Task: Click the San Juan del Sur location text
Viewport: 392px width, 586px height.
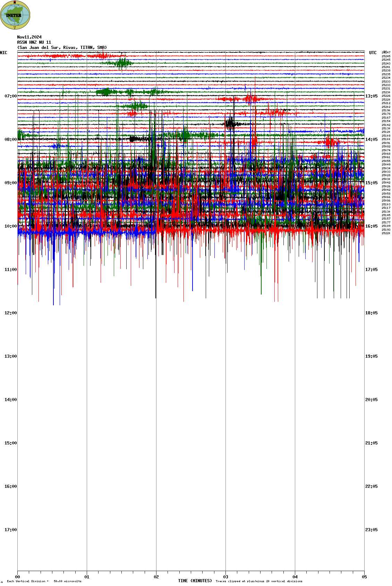Action: tap(62, 48)
